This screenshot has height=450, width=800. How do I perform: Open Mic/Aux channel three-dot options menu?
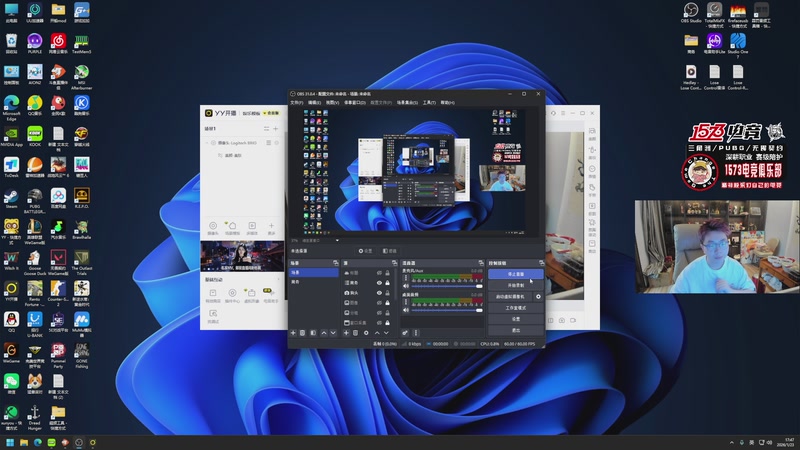pos(406,278)
